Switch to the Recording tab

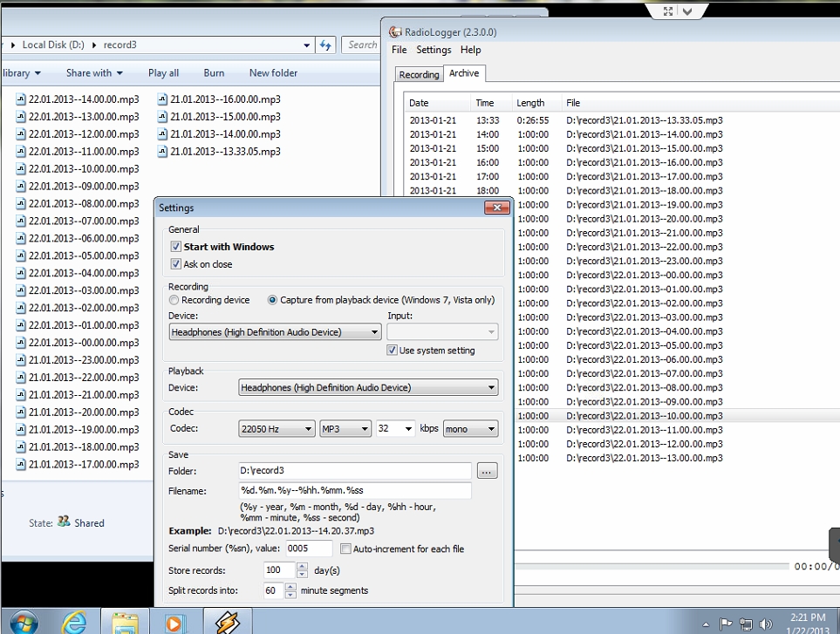coord(419,74)
